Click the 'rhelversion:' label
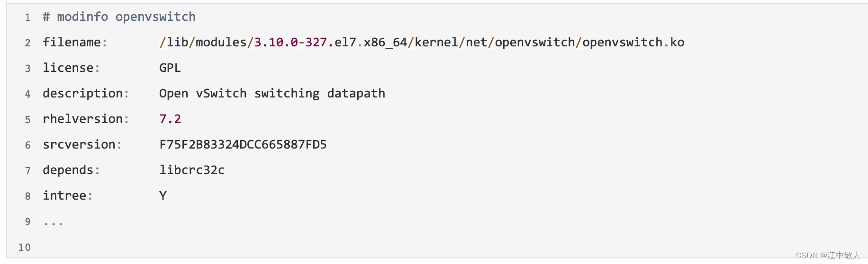Screen dimensions: 868x264 pos(85,119)
